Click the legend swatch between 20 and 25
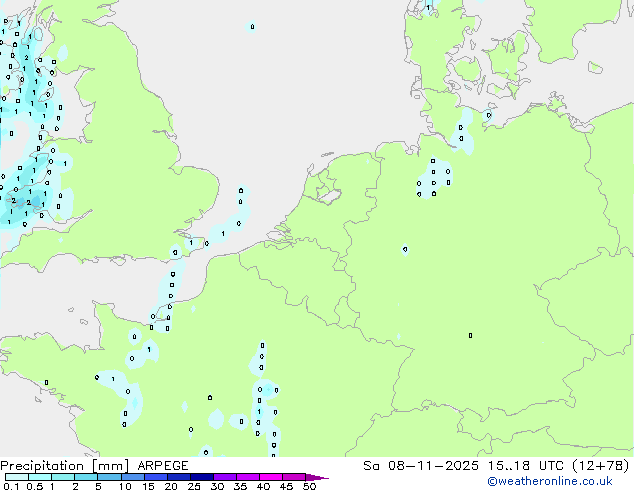The width and height of the screenshot is (634, 490). coord(179,477)
